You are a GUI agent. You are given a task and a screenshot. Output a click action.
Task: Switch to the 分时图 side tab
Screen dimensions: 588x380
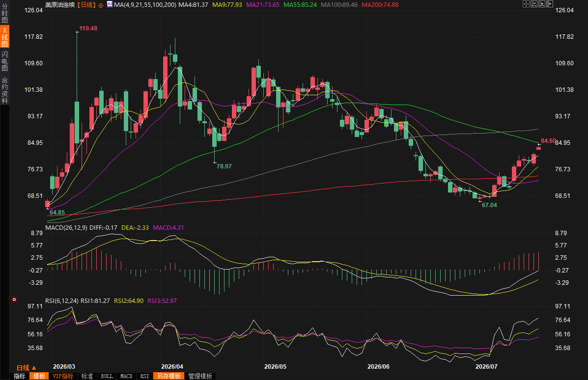4,13
